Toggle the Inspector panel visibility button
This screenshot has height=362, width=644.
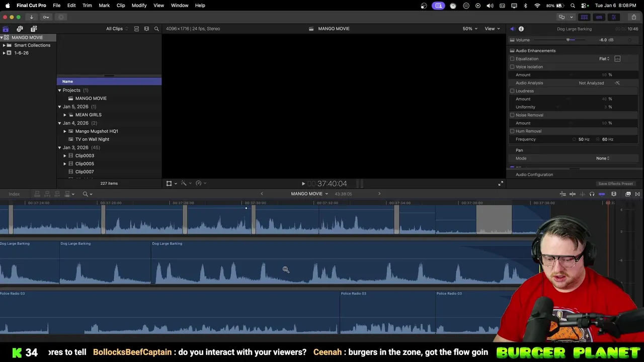613,17
